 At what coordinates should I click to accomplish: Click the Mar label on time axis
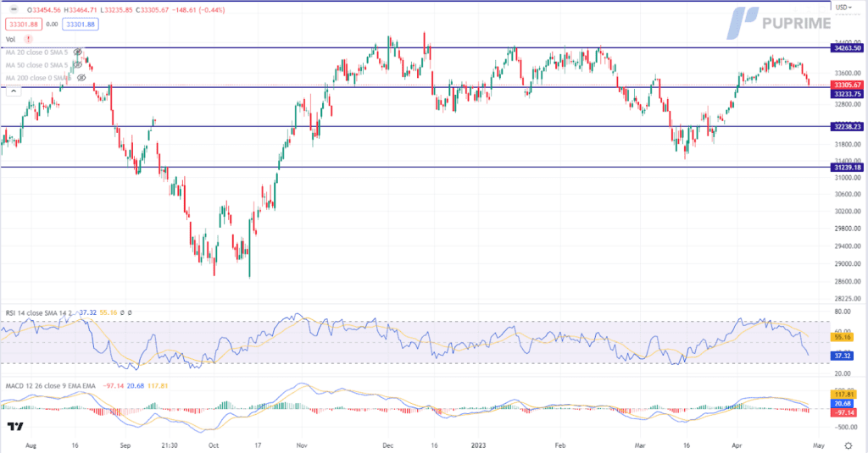click(x=641, y=445)
